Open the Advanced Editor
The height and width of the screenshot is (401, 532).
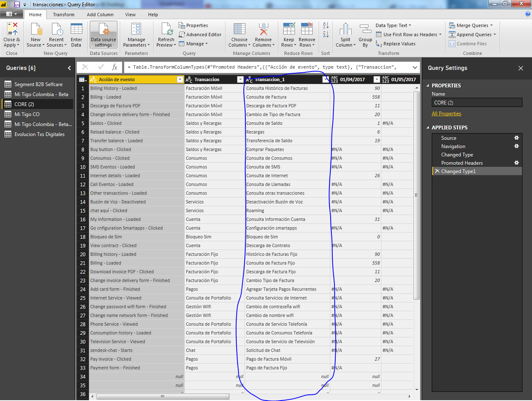click(x=200, y=35)
